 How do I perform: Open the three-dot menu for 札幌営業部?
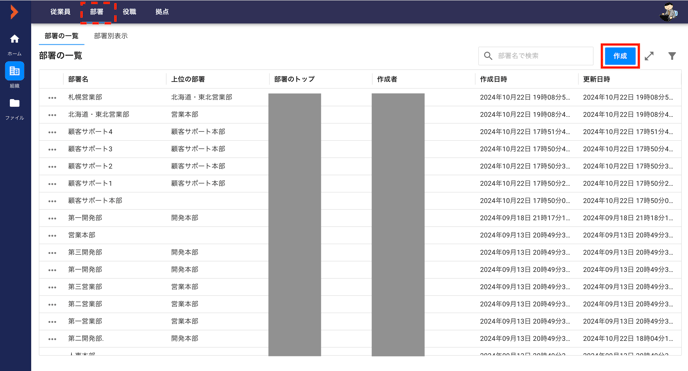52,98
